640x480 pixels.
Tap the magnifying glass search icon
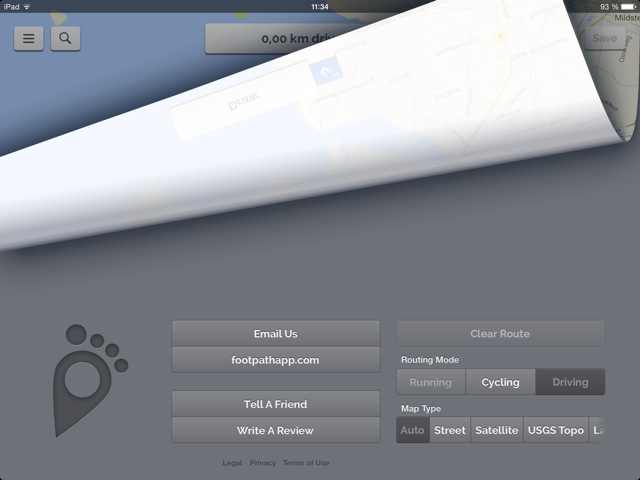[65, 39]
